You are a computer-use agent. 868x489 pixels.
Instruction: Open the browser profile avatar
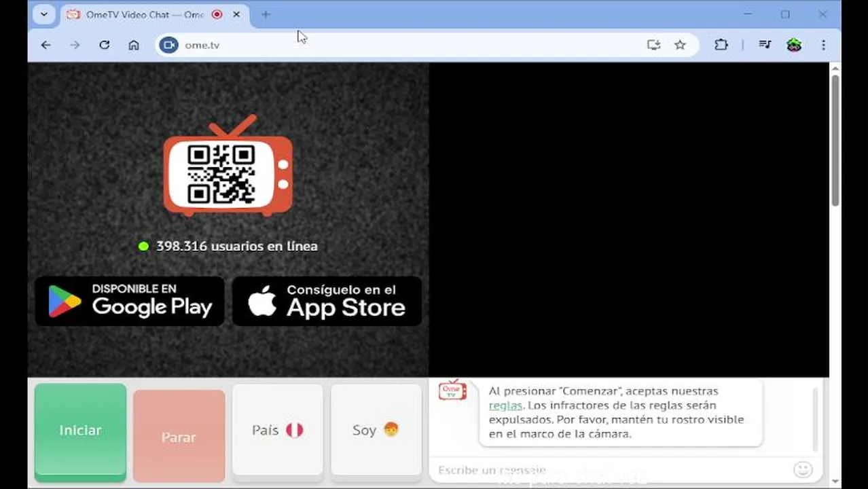(794, 45)
